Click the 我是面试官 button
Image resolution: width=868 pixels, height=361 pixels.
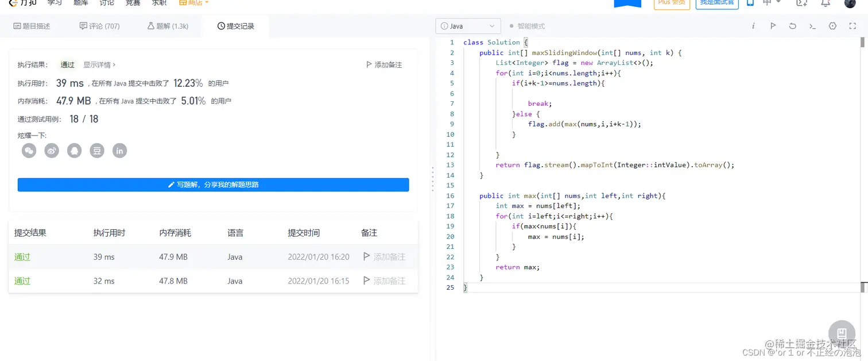tap(717, 3)
